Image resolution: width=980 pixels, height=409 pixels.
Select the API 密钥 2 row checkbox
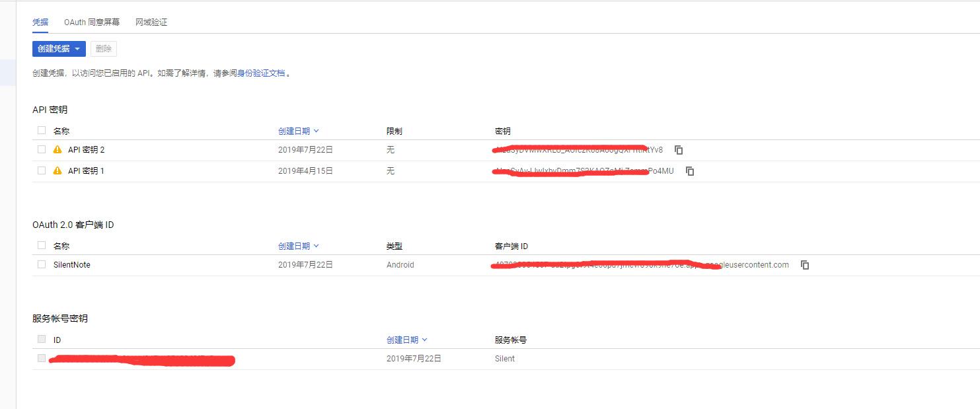[x=42, y=149]
